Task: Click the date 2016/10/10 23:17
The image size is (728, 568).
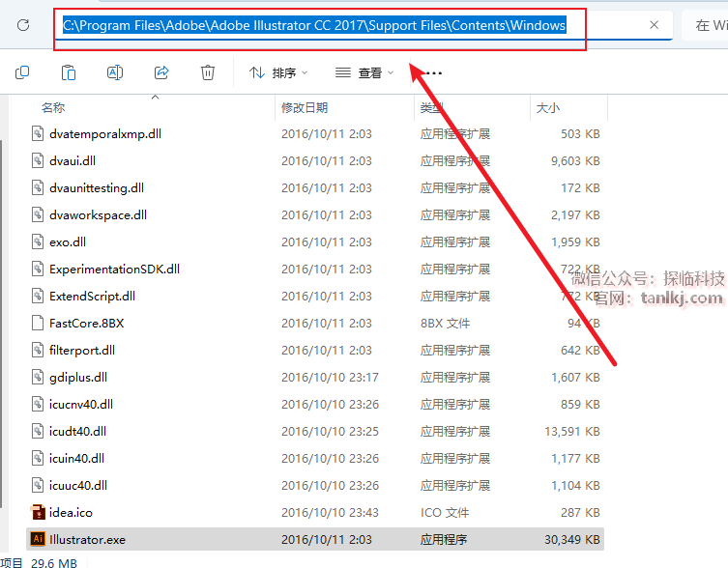Action: click(x=330, y=378)
